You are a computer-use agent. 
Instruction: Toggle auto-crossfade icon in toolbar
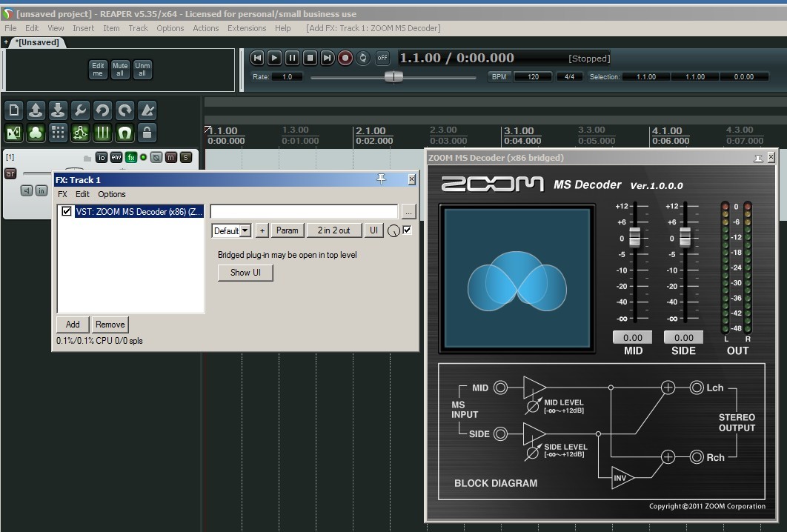[x=13, y=133]
